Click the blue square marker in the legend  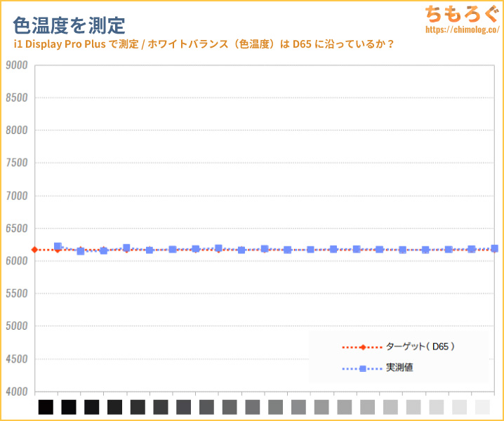(x=363, y=368)
